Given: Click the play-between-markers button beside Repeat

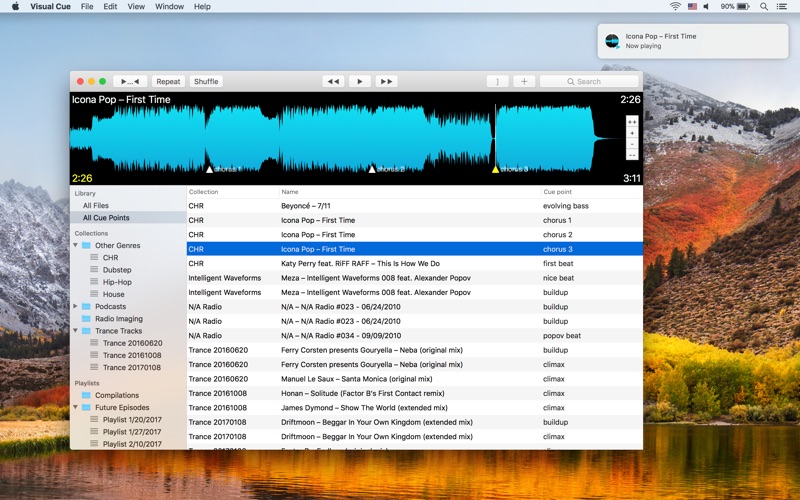Looking at the screenshot, I should click(x=130, y=81).
